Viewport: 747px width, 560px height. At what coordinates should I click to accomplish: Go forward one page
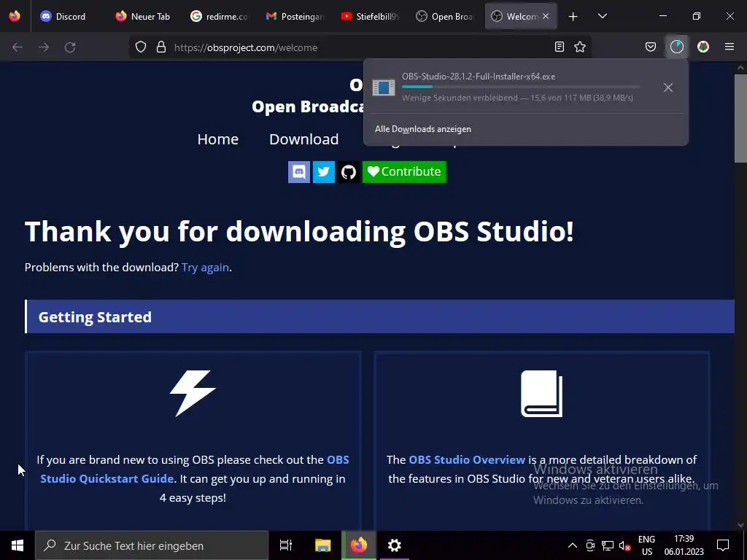coord(44,47)
